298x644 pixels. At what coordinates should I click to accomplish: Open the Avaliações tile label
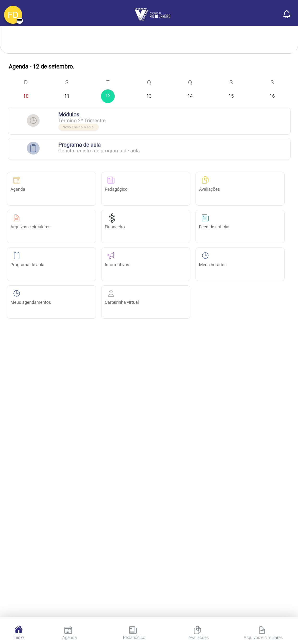[x=209, y=189]
